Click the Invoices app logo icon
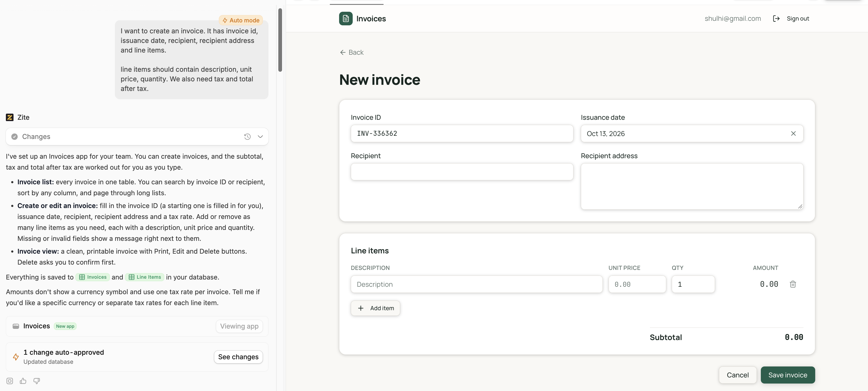Viewport: 868px width, 391px height. coord(345,19)
